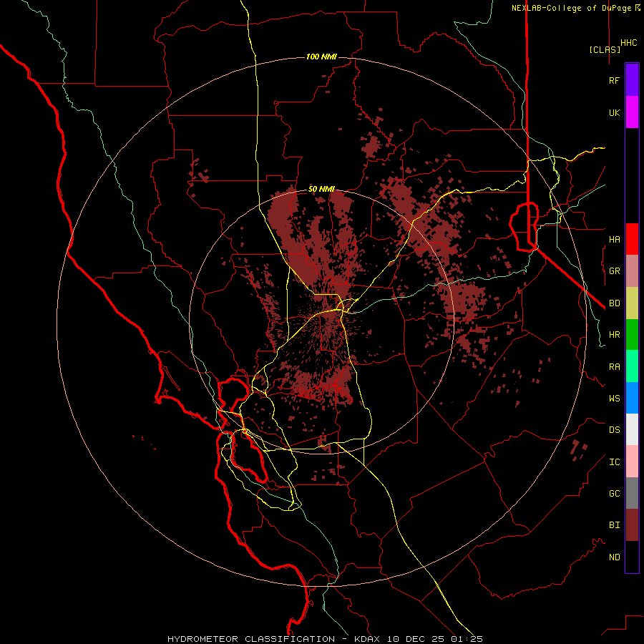Pick the RA bright green legend swatch

coord(632,366)
